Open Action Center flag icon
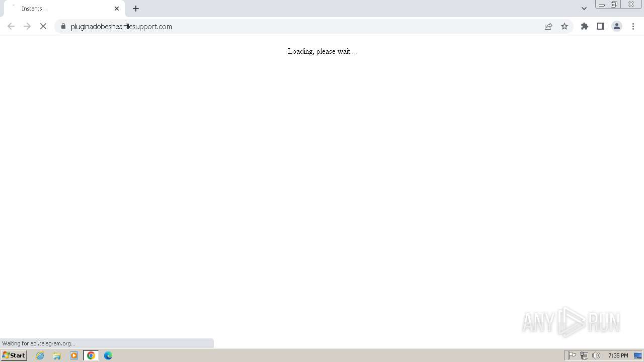Viewport: 644px width, 362px height. click(572, 355)
